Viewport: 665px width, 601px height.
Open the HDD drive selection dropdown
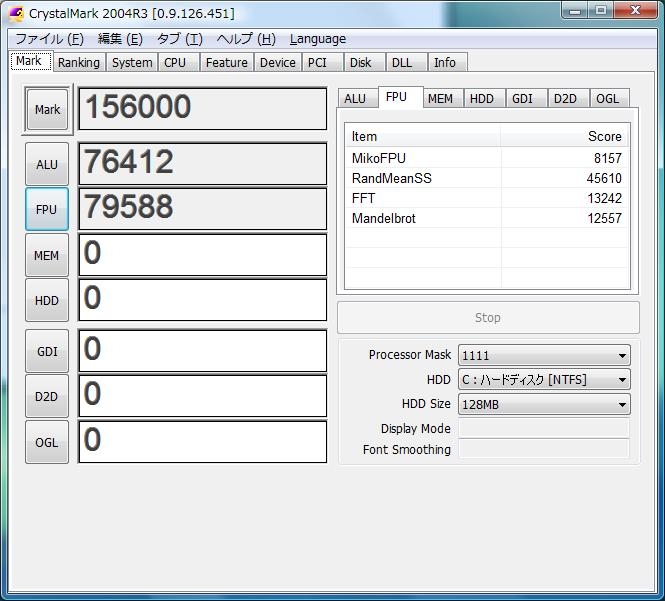544,380
